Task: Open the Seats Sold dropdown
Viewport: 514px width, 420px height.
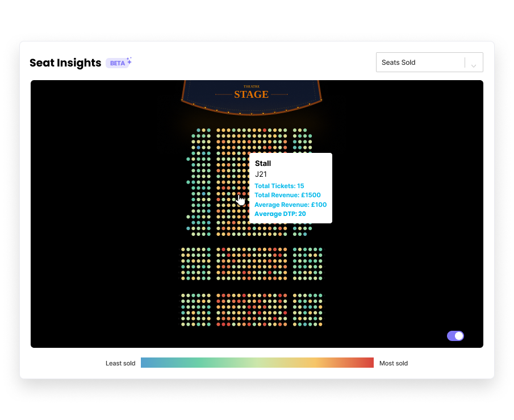Action: [x=429, y=63]
